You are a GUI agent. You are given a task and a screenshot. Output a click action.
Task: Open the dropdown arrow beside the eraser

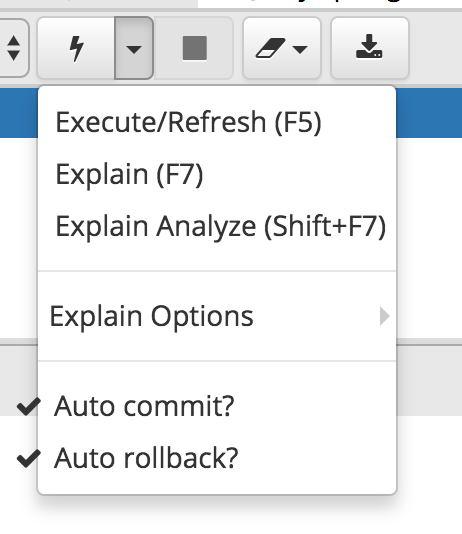tap(300, 50)
